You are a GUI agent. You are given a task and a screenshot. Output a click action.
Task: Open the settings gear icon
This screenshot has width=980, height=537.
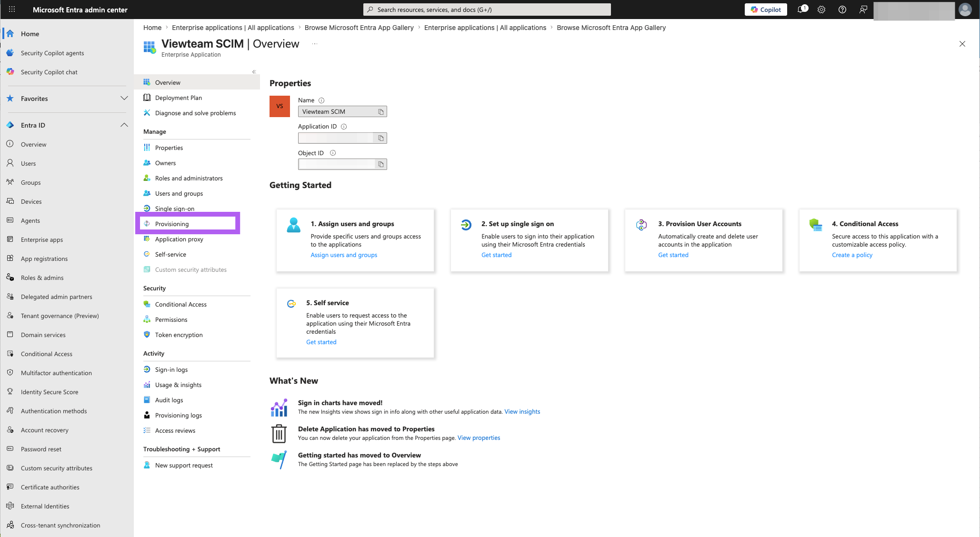click(821, 10)
